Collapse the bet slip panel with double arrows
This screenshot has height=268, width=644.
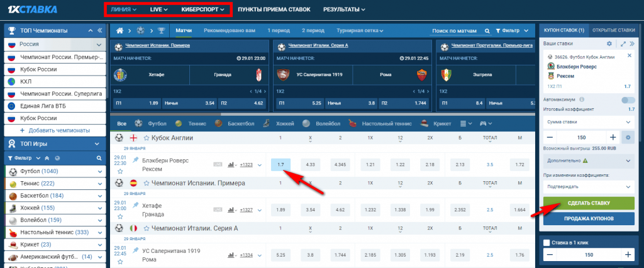click(632, 43)
